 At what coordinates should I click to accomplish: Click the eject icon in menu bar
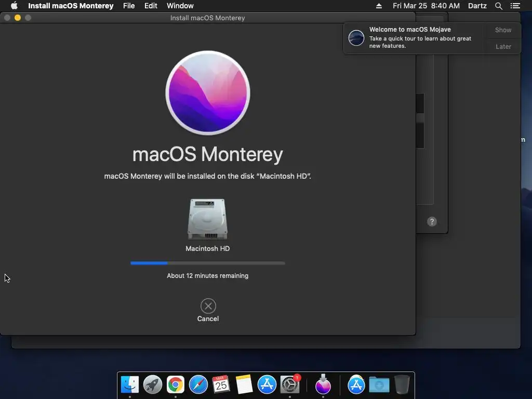click(379, 6)
